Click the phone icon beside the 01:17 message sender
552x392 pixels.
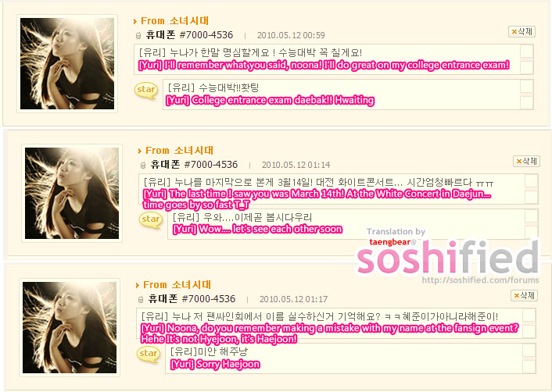coord(141,299)
